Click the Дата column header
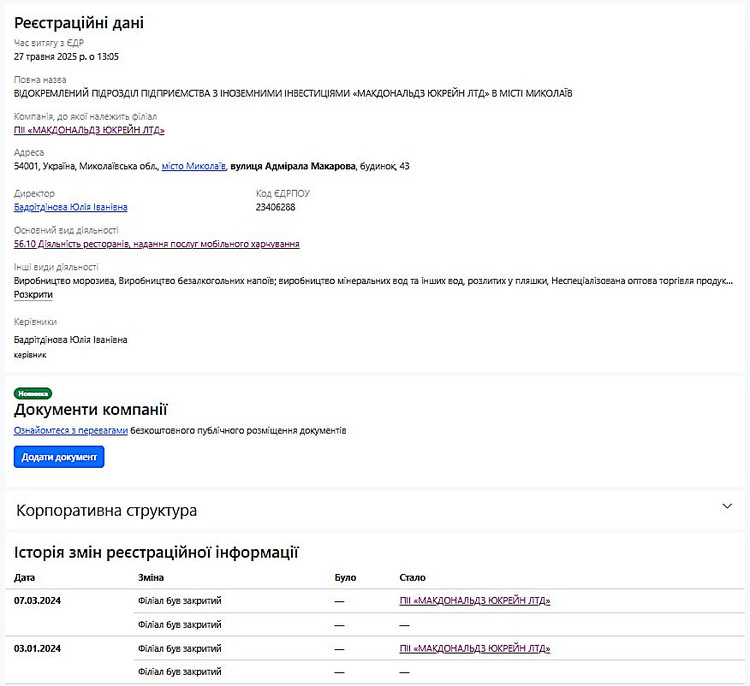Viewport: 750px width, 686px height. click(25, 578)
